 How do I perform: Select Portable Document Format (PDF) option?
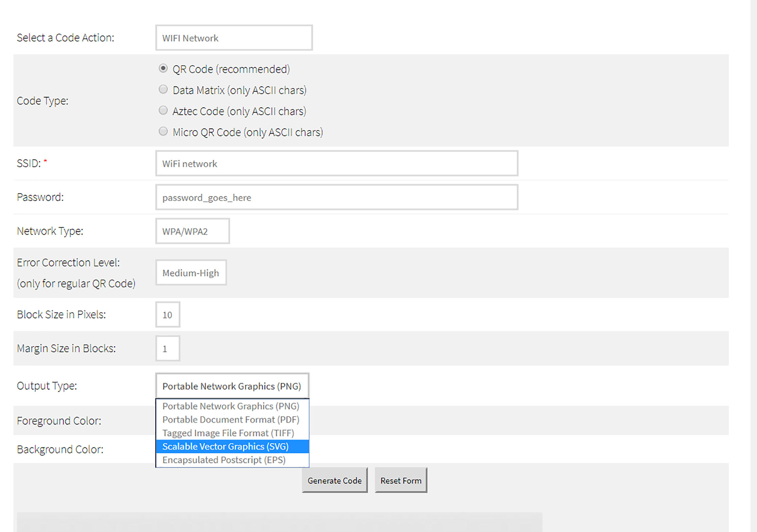coord(231,419)
